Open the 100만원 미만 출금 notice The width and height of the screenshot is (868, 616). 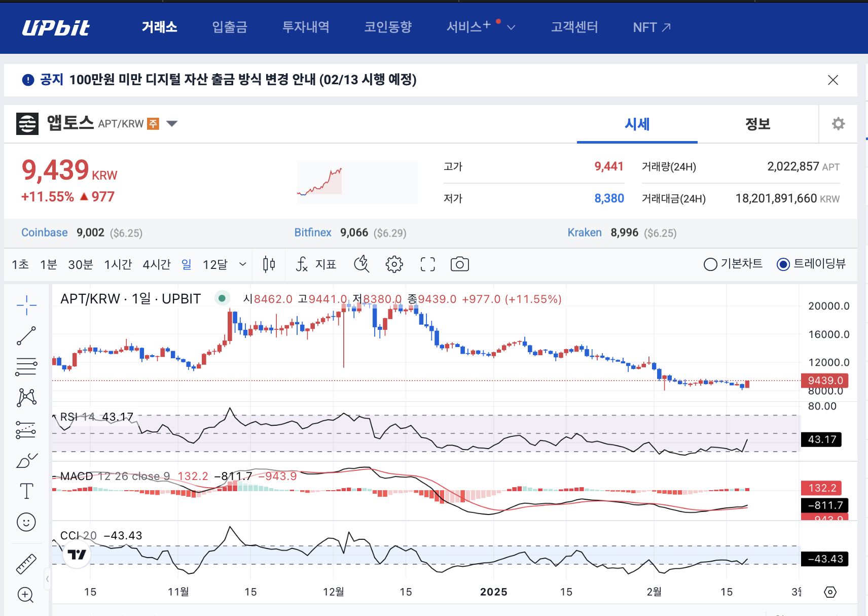tap(243, 80)
